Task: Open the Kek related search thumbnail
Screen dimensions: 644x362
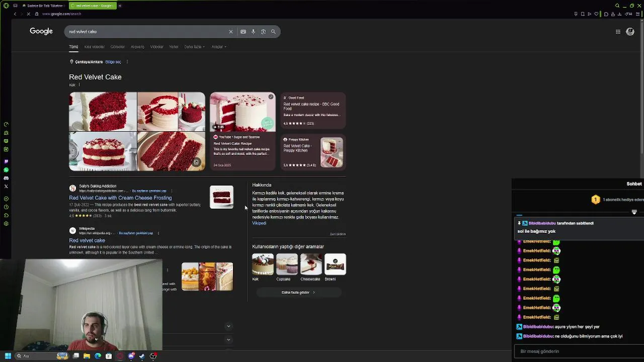Action: click(263, 264)
